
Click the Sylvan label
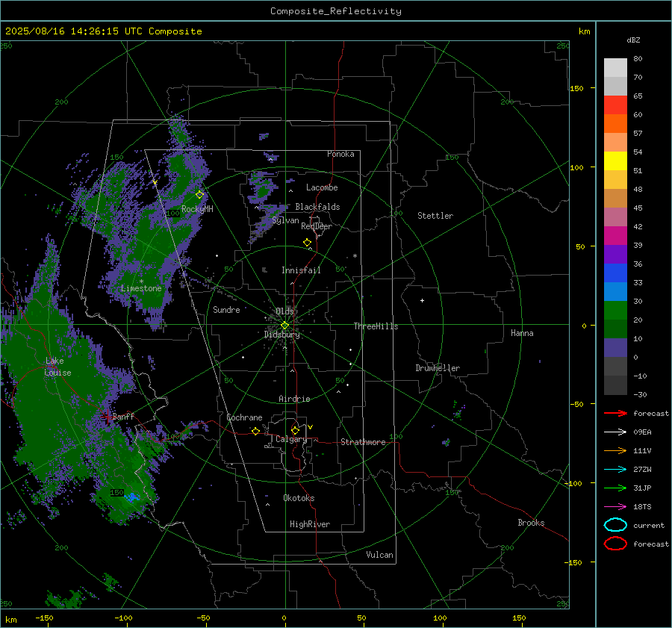tap(285, 220)
